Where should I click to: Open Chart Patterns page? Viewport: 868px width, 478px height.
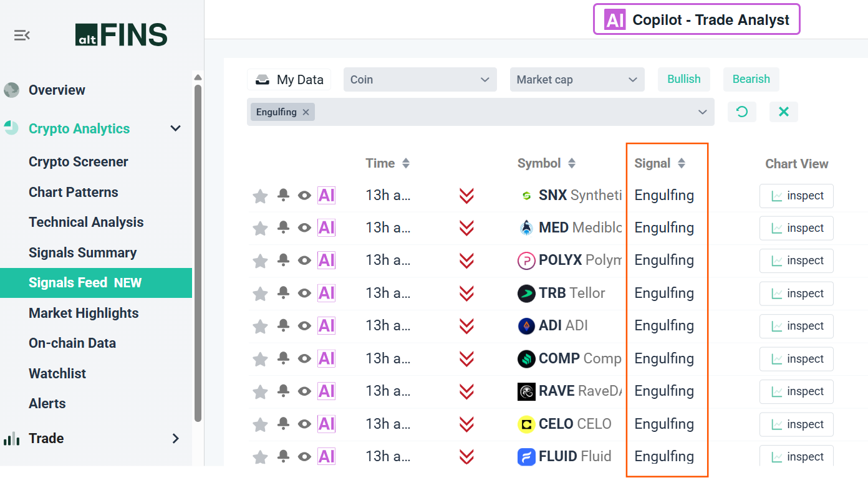pyautogui.click(x=74, y=192)
